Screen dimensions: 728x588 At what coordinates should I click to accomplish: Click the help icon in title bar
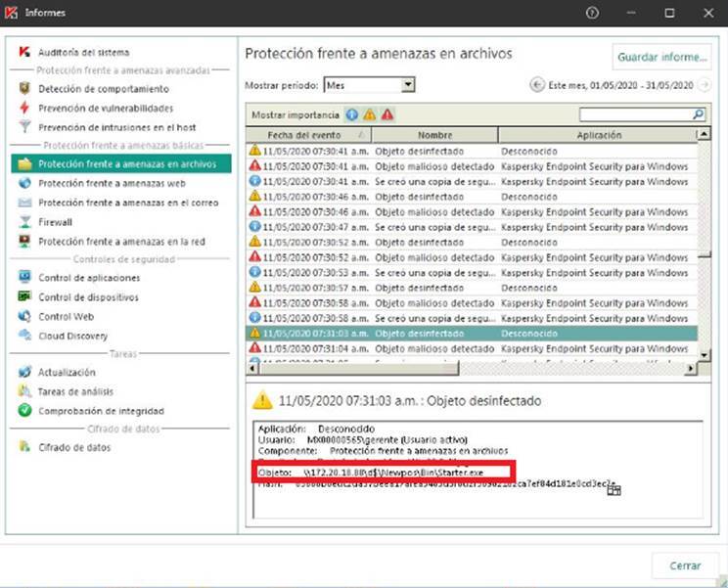coord(592,13)
